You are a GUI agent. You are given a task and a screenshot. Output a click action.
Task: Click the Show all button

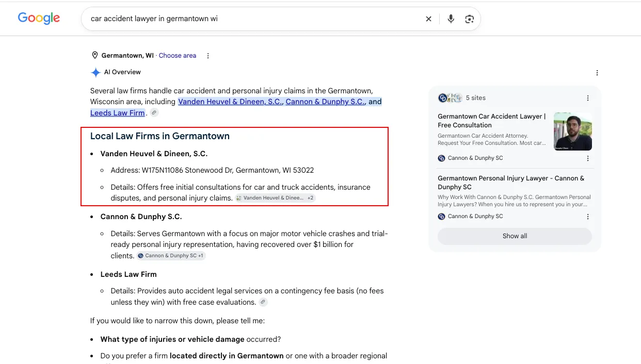point(515,236)
